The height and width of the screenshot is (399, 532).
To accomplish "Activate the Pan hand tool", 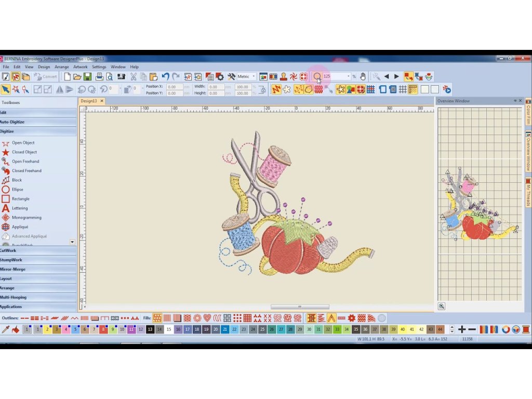I will [x=363, y=76].
